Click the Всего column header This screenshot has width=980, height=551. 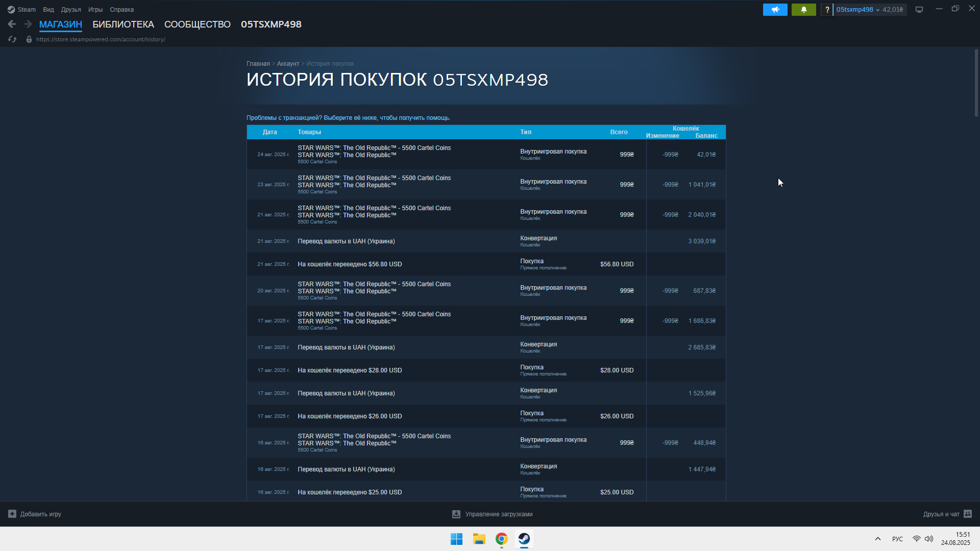coord(619,132)
